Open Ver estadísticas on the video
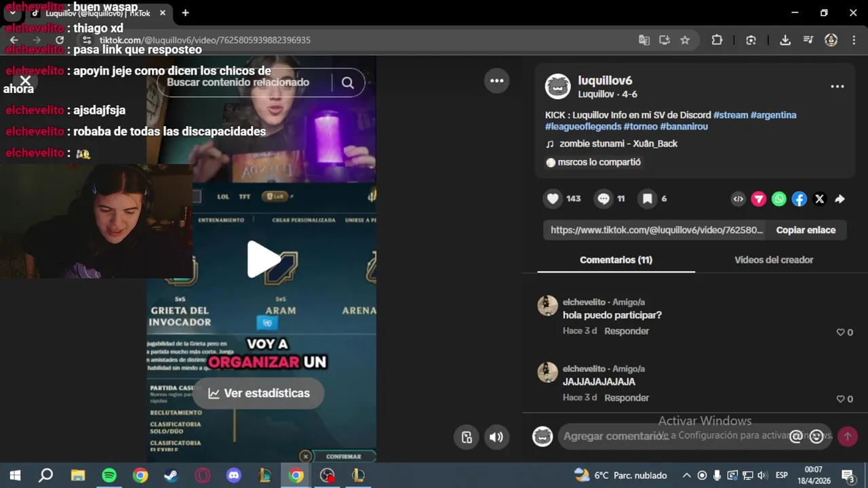Viewport: 868px width, 488px height. coord(258,393)
